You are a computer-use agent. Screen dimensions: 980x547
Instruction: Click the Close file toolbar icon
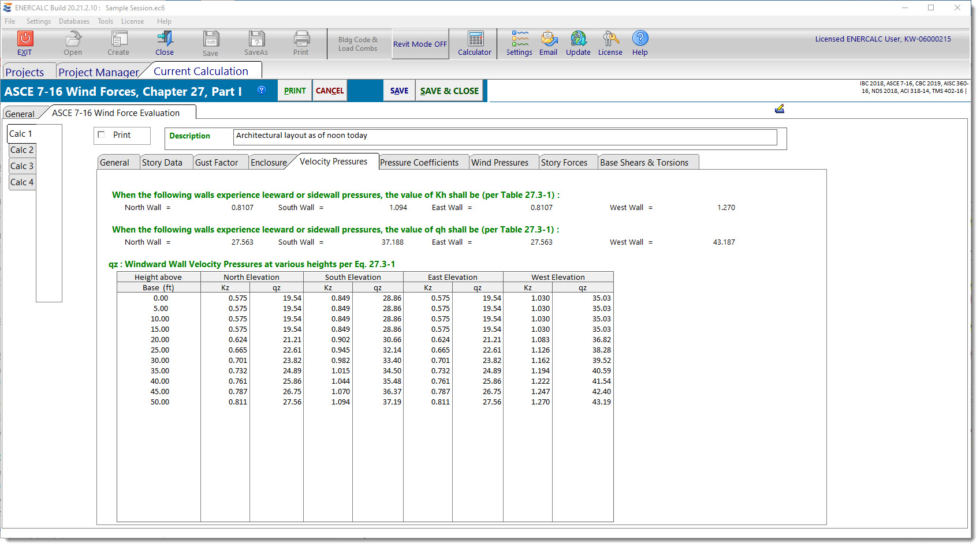click(165, 39)
